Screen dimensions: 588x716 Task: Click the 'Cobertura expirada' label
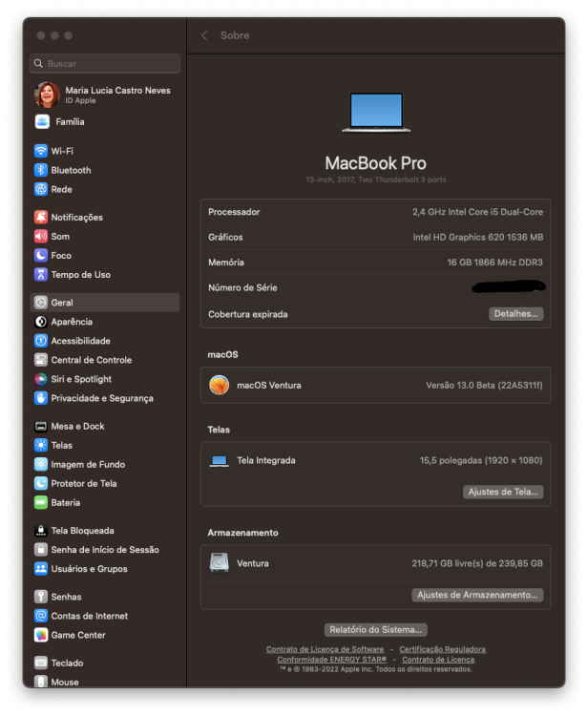(248, 314)
